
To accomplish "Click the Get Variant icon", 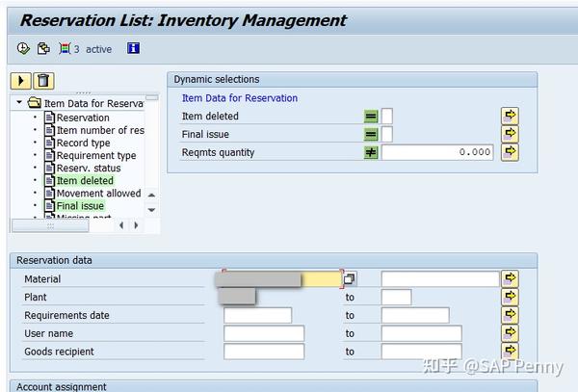I will (x=43, y=48).
